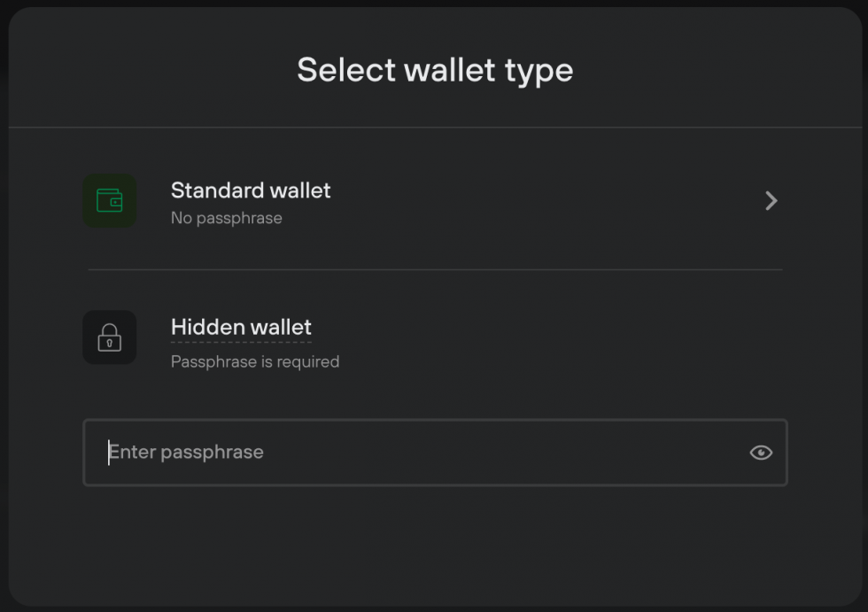This screenshot has width=868, height=612.
Task: Focus the Enter passphrase input field
Action: (x=435, y=453)
